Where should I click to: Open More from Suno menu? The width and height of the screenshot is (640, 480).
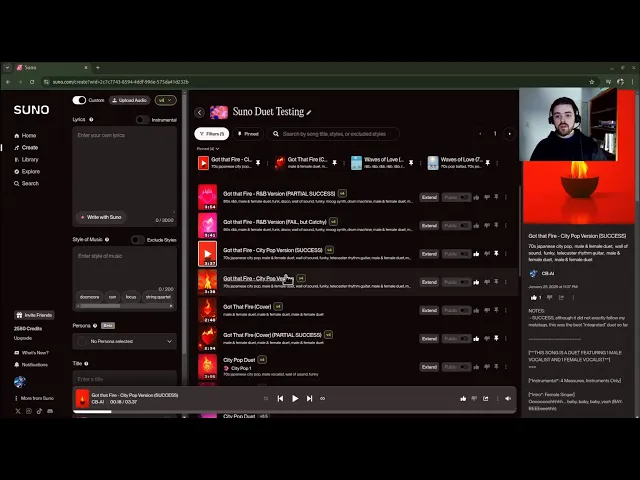[34, 398]
